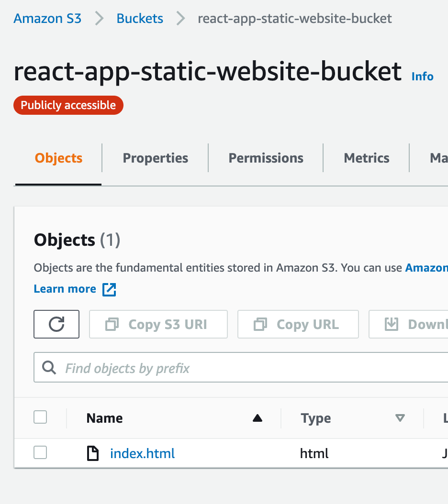Check the select-all checkbox in the table header

click(40, 417)
